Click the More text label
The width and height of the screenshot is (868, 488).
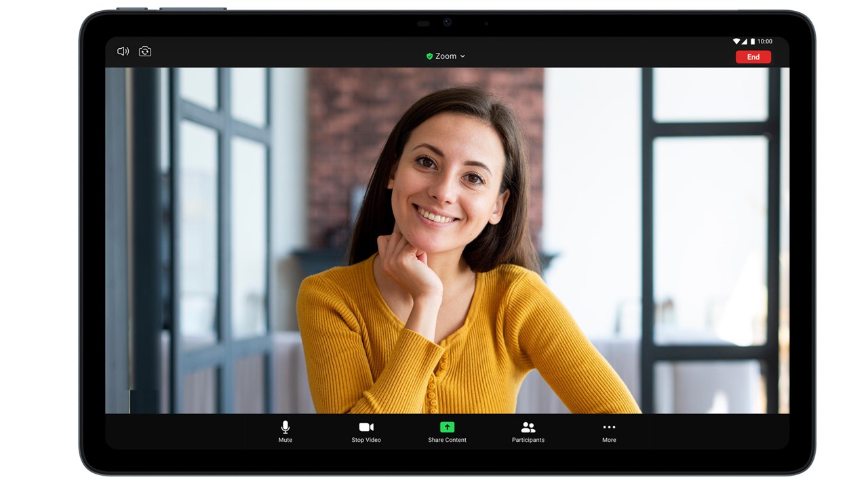click(609, 440)
